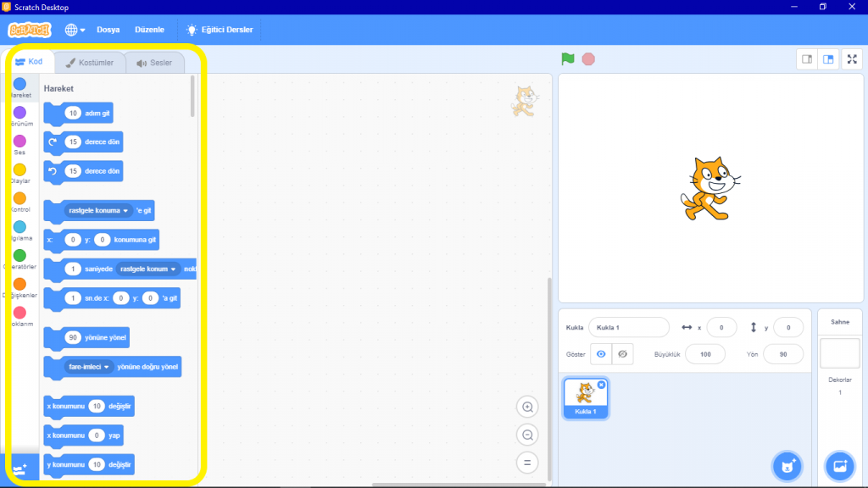Select the Algılama block category
This screenshot has height=488, width=868.
20,230
